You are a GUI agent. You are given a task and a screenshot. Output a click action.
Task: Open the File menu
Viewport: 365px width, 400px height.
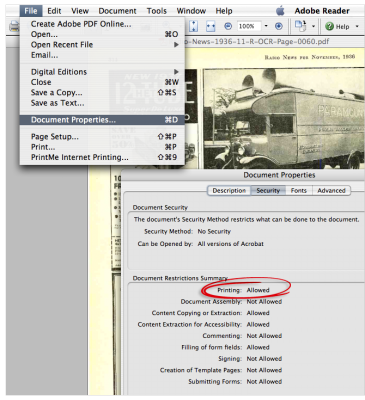(x=31, y=11)
